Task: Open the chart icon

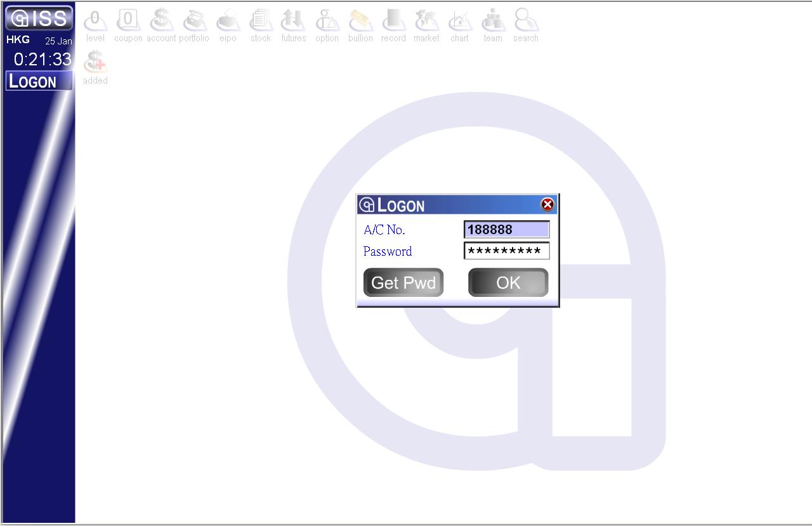Action: (460, 22)
